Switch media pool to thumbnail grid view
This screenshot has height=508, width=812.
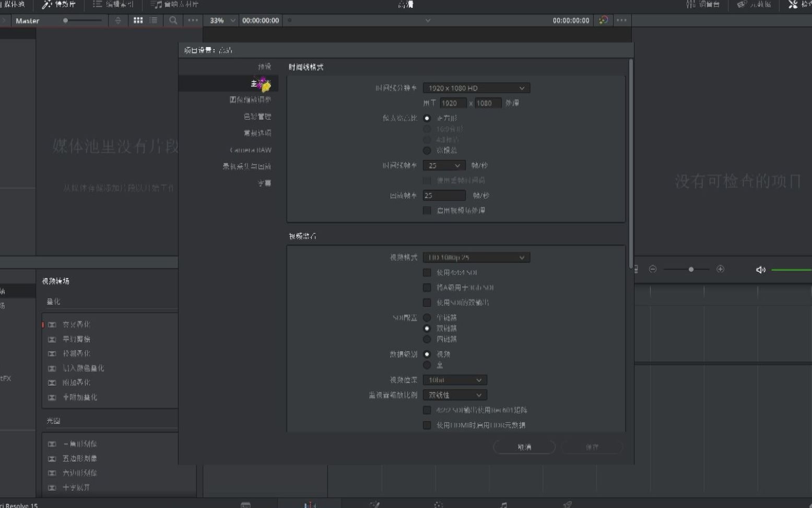coord(138,20)
